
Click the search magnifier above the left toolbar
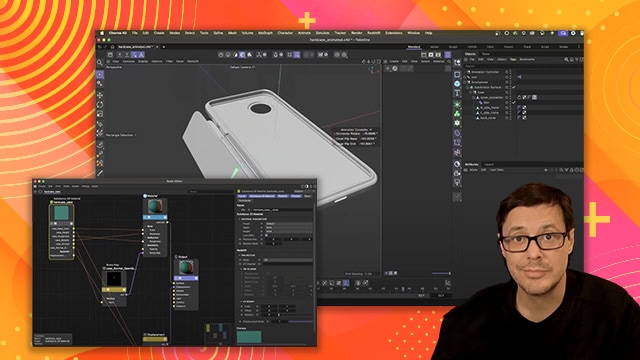100,62
